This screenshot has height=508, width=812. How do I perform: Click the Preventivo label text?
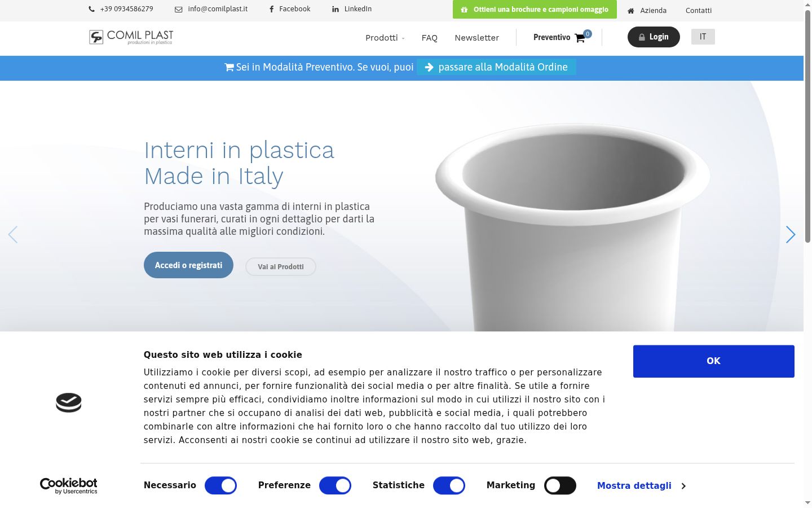click(x=552, y=38)
